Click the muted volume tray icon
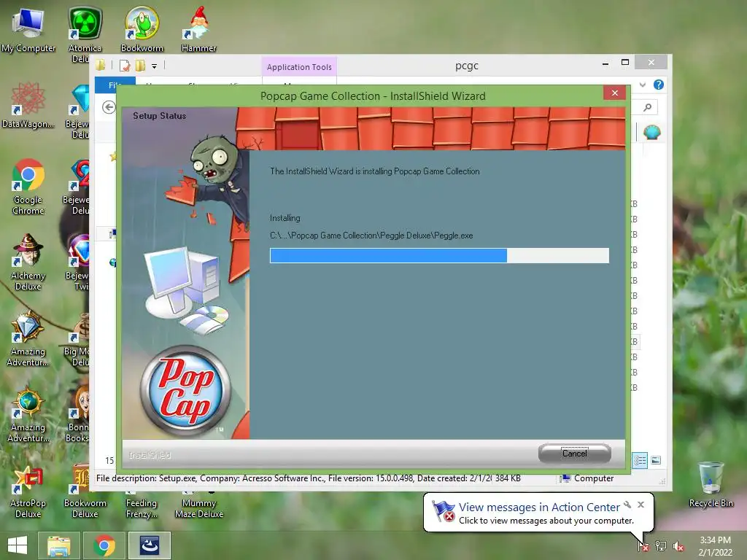This screenshot has width=747, height=560. (x=678, y=546)
